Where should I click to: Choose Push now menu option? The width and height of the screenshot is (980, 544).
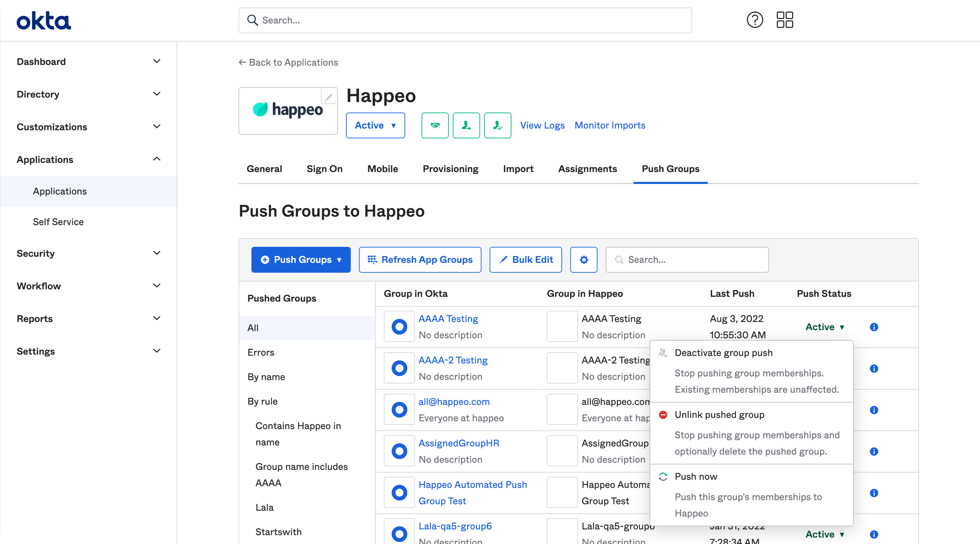(751, 495)
